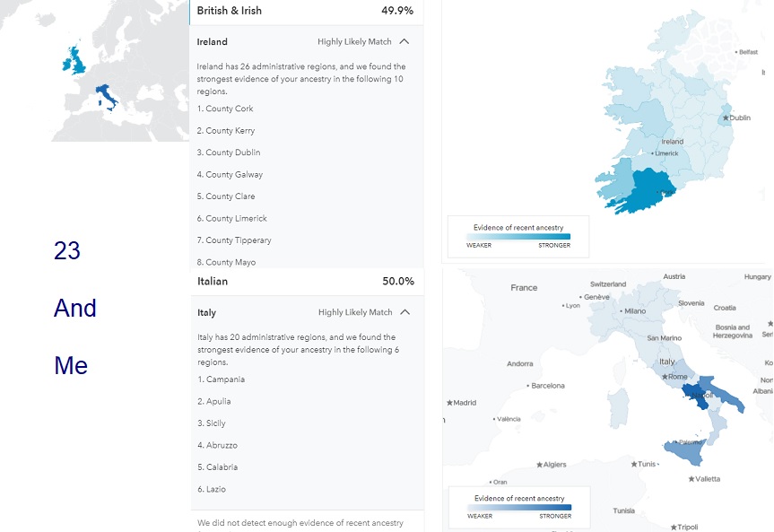Click the Rome star marker on map

tap(665, 377)
